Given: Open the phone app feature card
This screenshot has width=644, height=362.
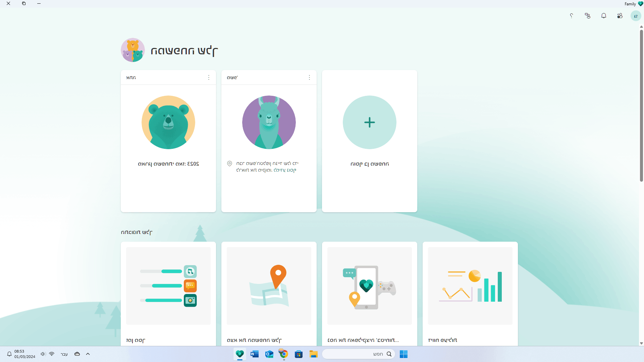Looking at the screenshot, I should [x=369, y=286].
